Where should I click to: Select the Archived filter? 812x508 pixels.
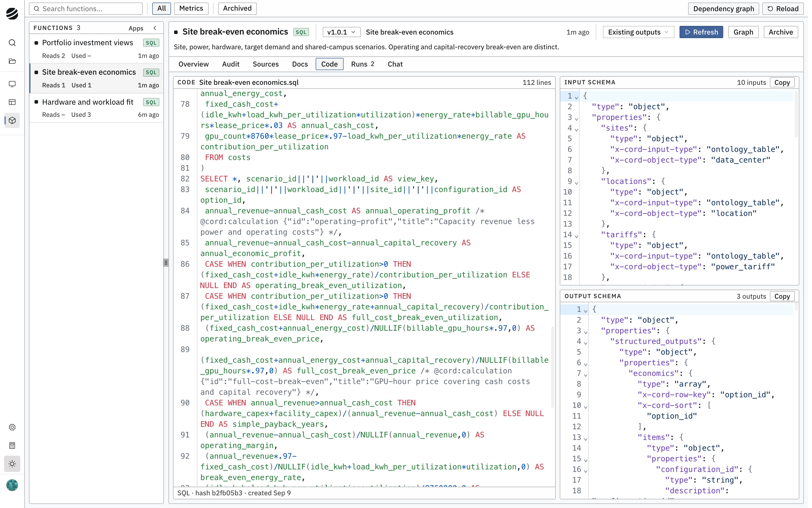(237, 8)
